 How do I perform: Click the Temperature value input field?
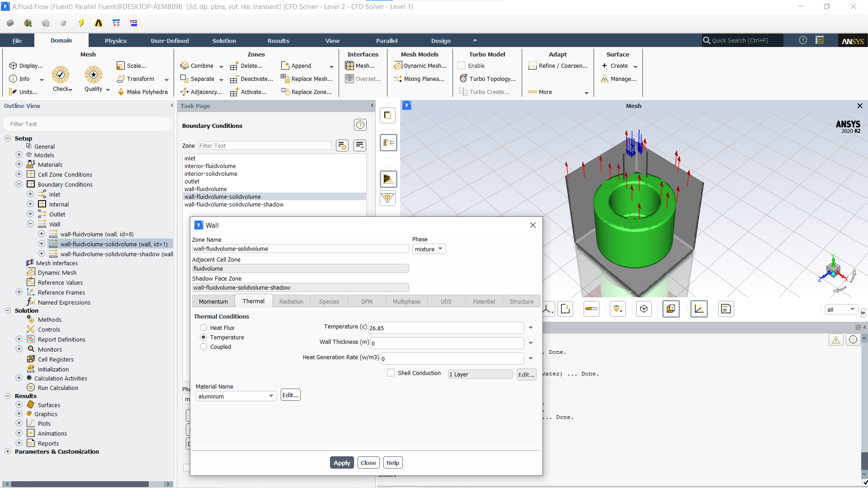[x=447, y=328]
